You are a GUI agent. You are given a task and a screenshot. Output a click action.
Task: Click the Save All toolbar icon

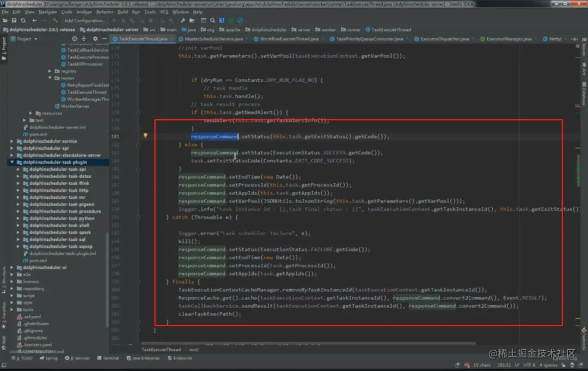14,20
